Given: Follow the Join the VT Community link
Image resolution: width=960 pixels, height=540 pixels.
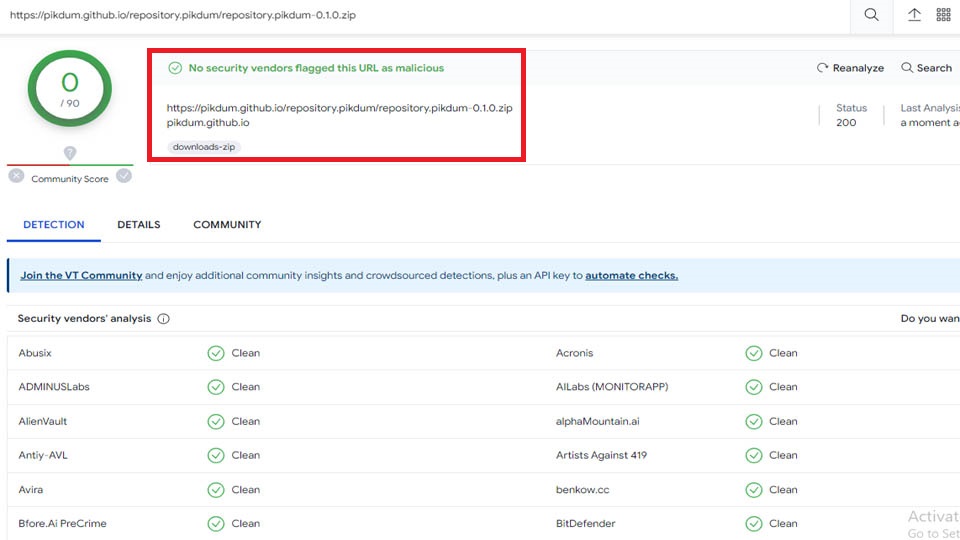Looking at the screenshot, I should coord(81,276).
